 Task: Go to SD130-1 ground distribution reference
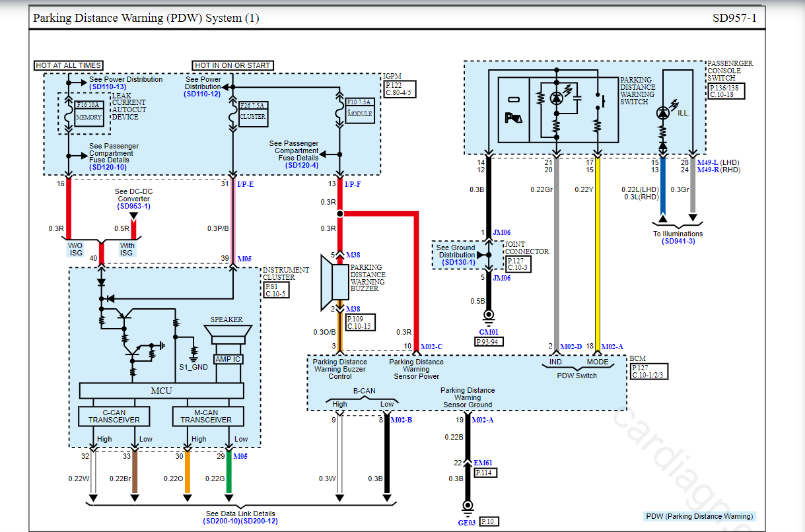pyautogui.click(x=455, y=262)
